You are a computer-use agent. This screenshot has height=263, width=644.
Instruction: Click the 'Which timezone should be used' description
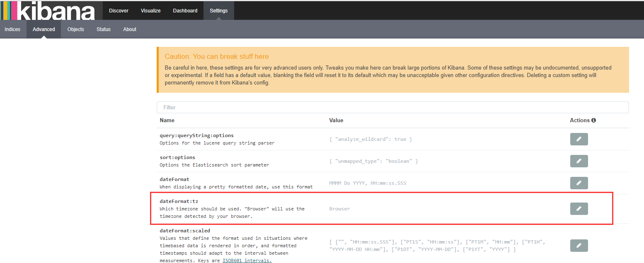[x=232, y=212]
